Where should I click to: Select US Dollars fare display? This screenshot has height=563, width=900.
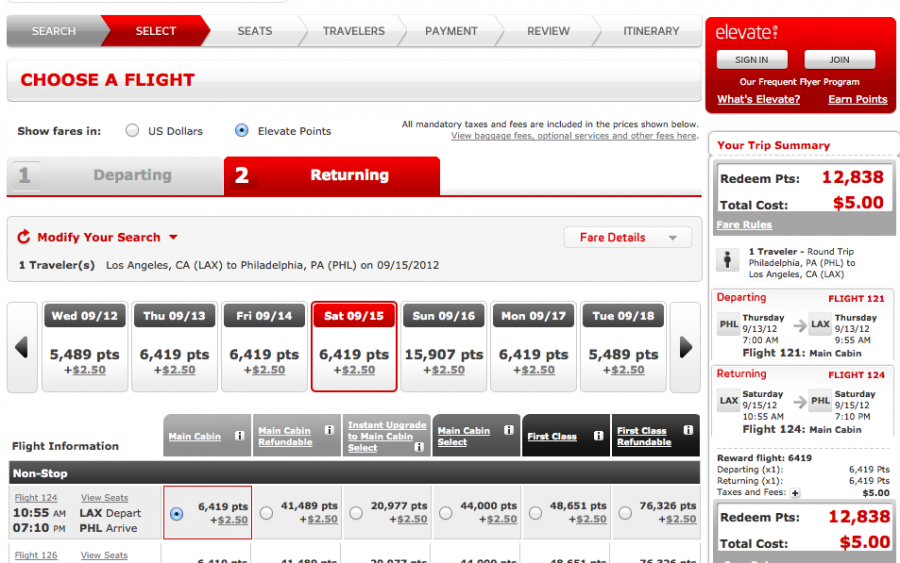pyautogui.click(x=132, y=130)
